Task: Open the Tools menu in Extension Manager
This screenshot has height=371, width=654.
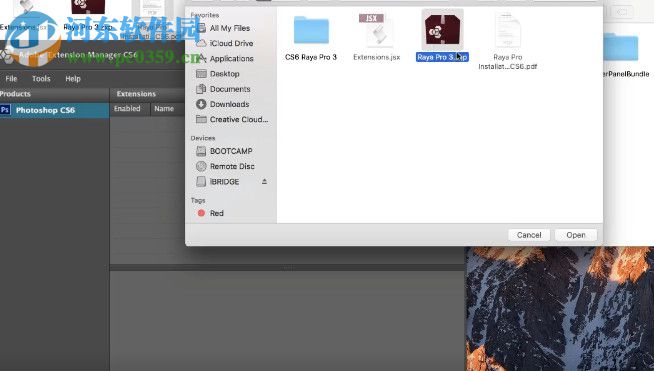Action: tap(41, 78)
